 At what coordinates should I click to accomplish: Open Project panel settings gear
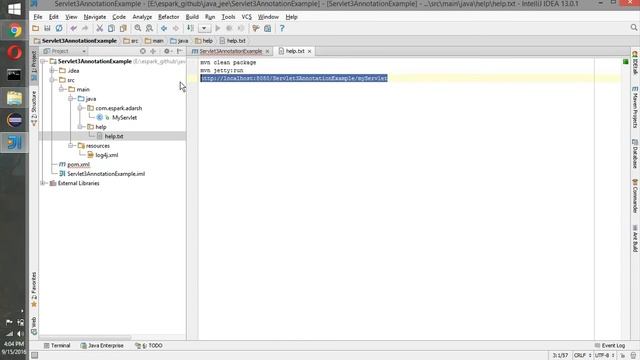click(x=167, y=51)
